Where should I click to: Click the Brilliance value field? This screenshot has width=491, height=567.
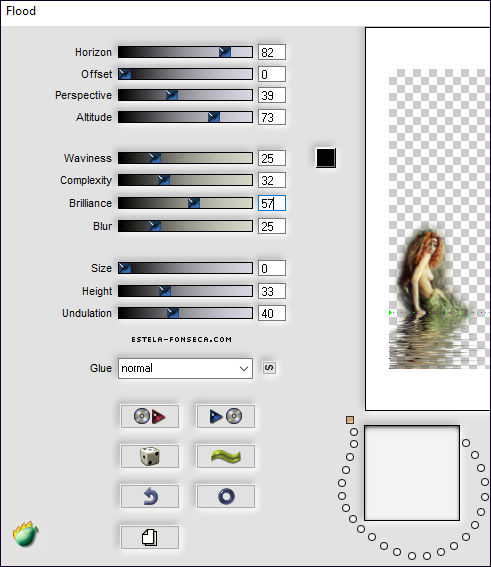(x=272, y=203)
